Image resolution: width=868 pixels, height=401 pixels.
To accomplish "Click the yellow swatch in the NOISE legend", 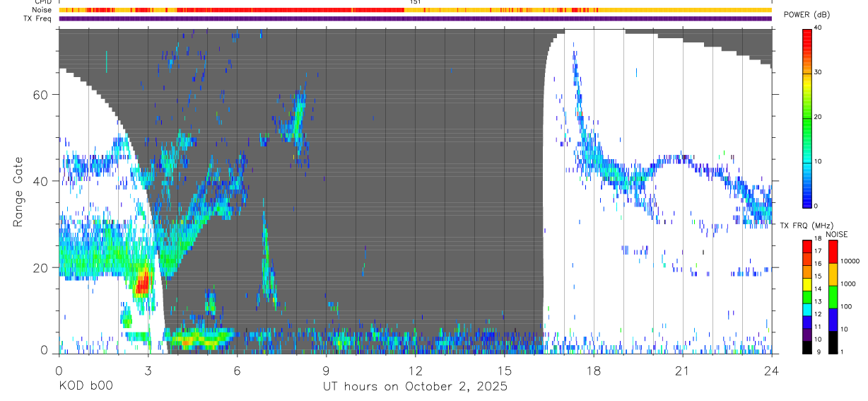I will pos(833,274).
